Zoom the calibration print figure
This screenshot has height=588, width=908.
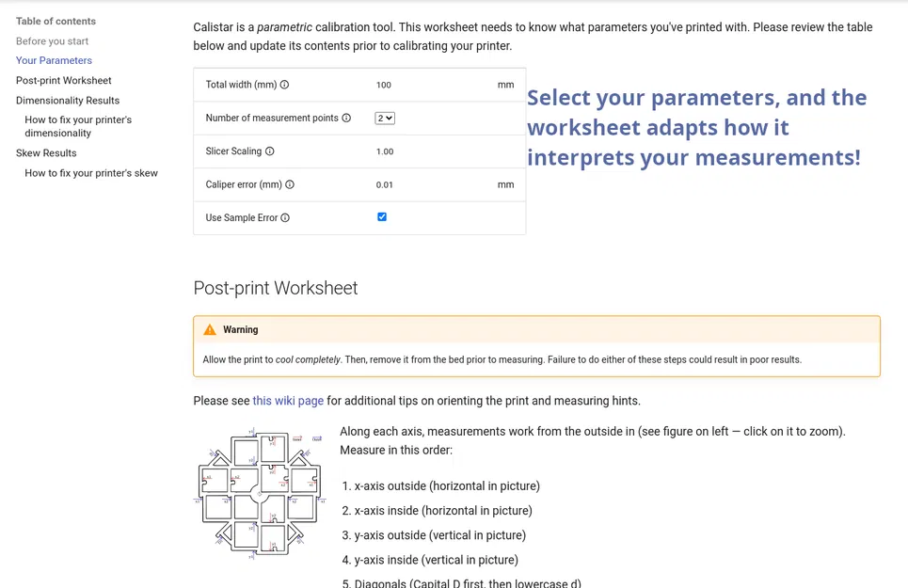click(260, 491)
